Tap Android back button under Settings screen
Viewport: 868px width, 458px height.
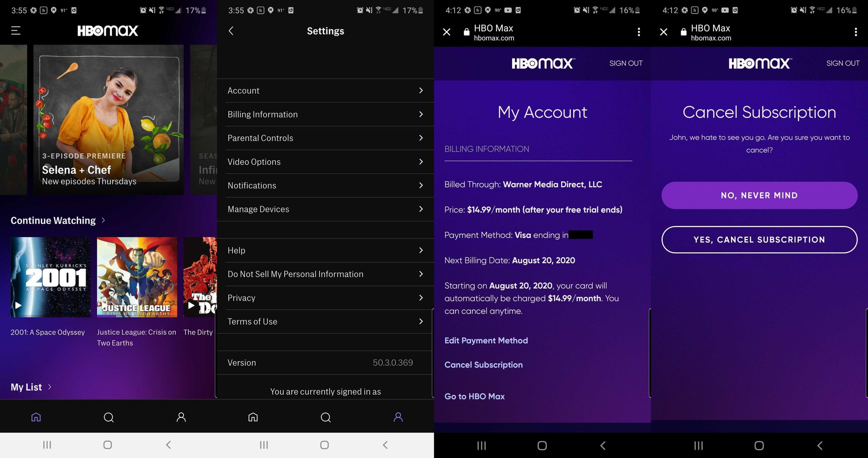tap(385, 445)
